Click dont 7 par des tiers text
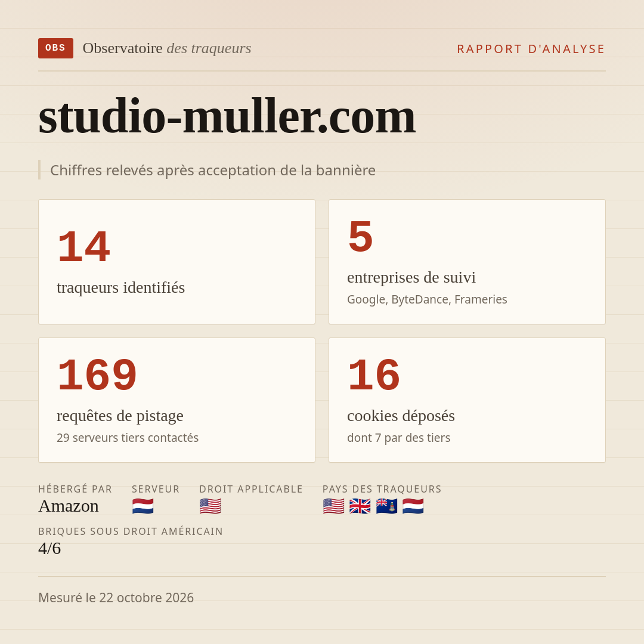644x644 pixels. click(x=399, y=438)
